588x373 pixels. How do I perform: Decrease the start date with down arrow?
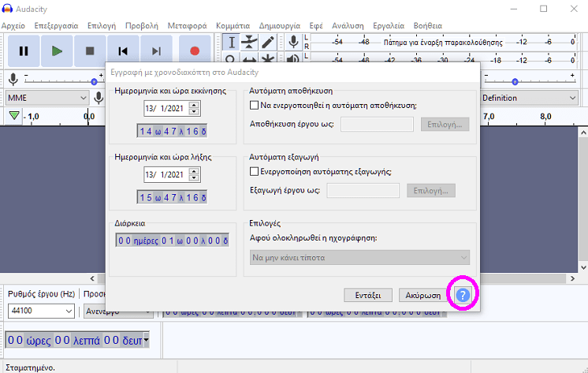coord(194,111)
